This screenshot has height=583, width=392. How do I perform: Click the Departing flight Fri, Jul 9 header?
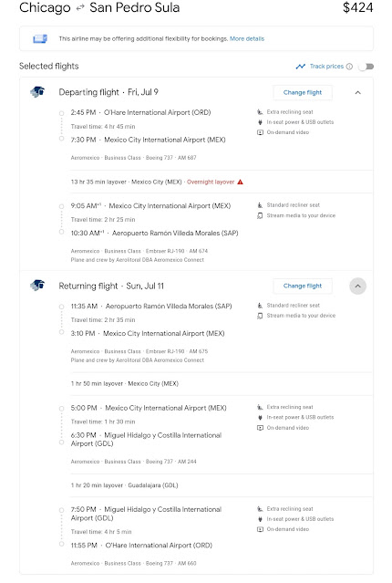point(108,92)
